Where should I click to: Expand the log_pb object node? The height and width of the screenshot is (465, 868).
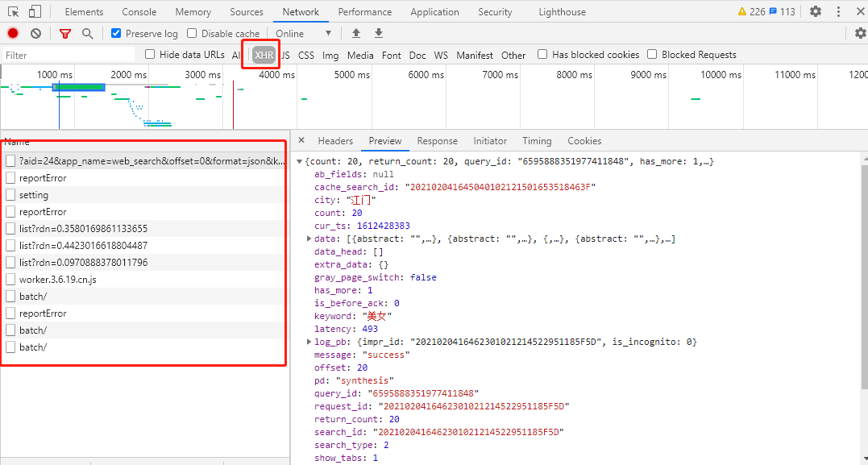pyautogui.click(x=309, y=342)
